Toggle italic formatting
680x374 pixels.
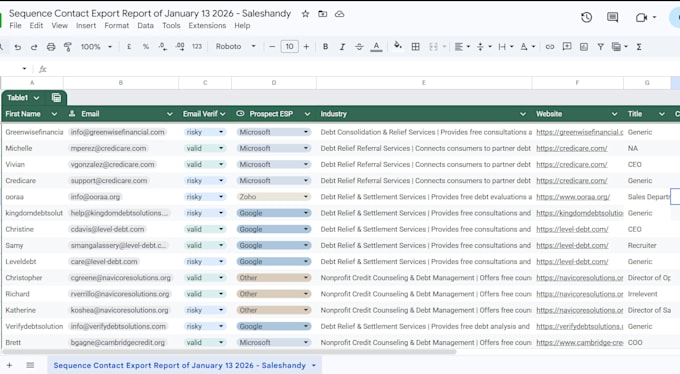[x=342, y=46]
